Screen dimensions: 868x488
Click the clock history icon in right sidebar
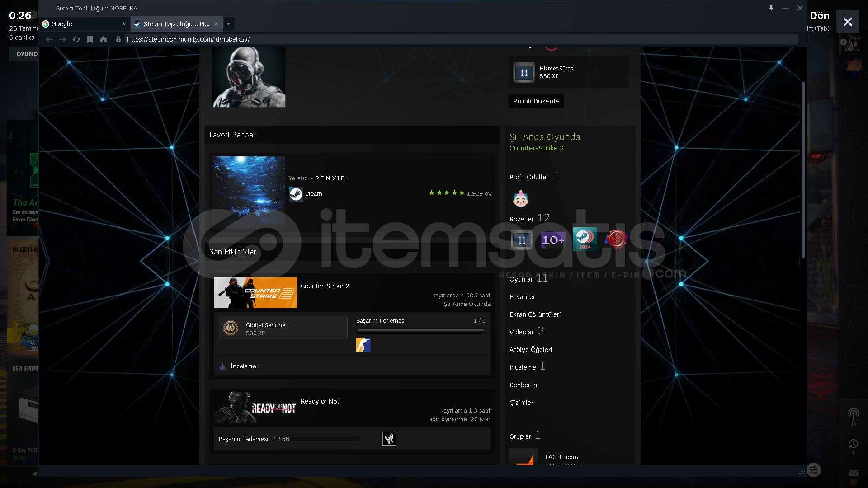[854, 444]
